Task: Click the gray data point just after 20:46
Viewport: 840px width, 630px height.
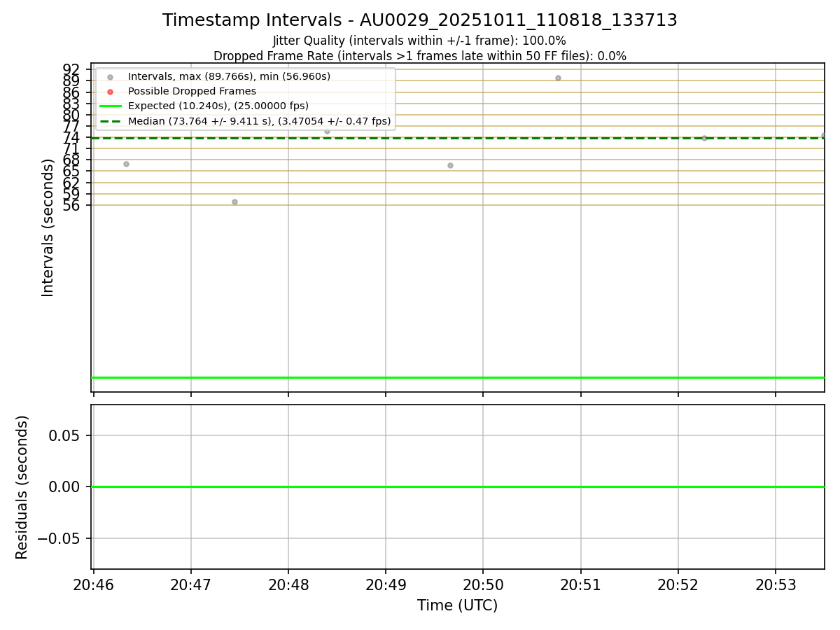Action: click(x=126, y=164)
